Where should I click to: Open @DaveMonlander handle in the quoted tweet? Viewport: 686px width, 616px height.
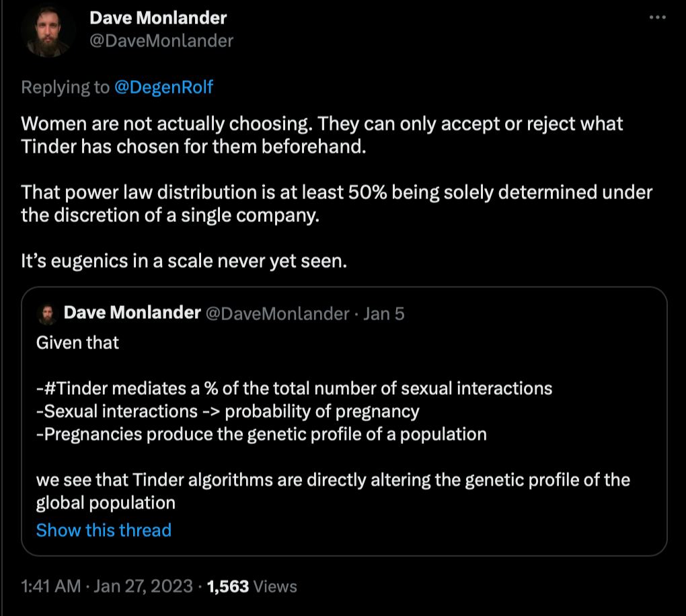277,313
